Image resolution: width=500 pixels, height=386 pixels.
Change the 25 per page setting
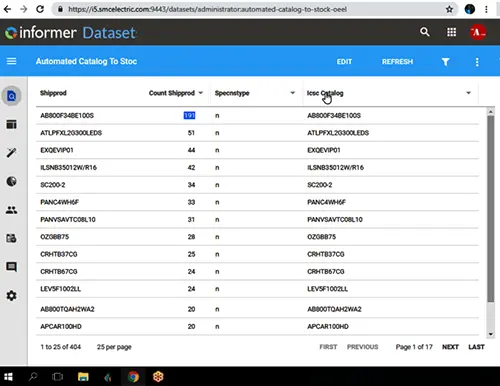click(x=114, y=347)
